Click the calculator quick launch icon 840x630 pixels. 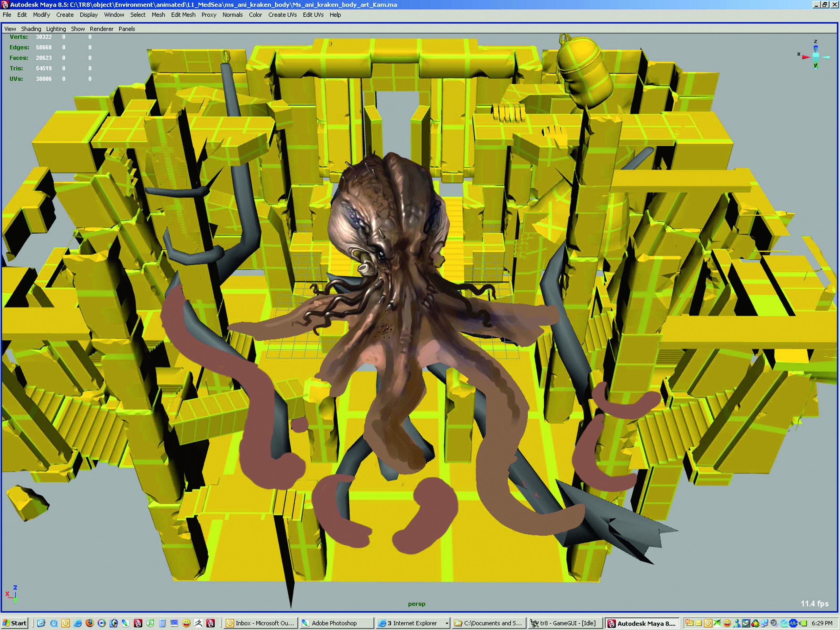click(x=162, y=623)
